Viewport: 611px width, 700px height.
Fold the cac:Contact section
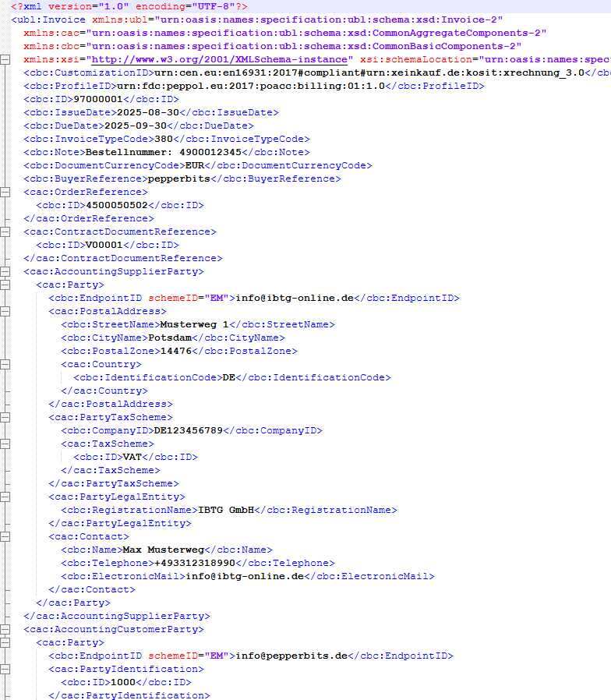(5, 536)
